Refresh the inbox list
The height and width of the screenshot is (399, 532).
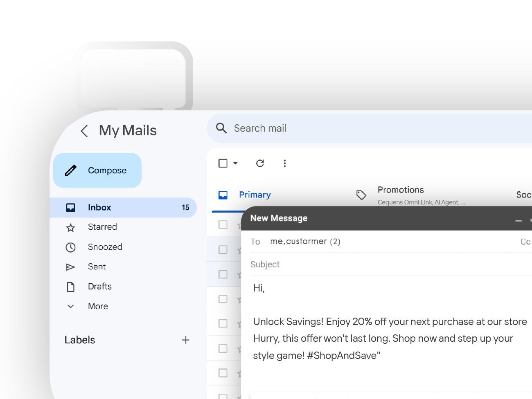260,163
